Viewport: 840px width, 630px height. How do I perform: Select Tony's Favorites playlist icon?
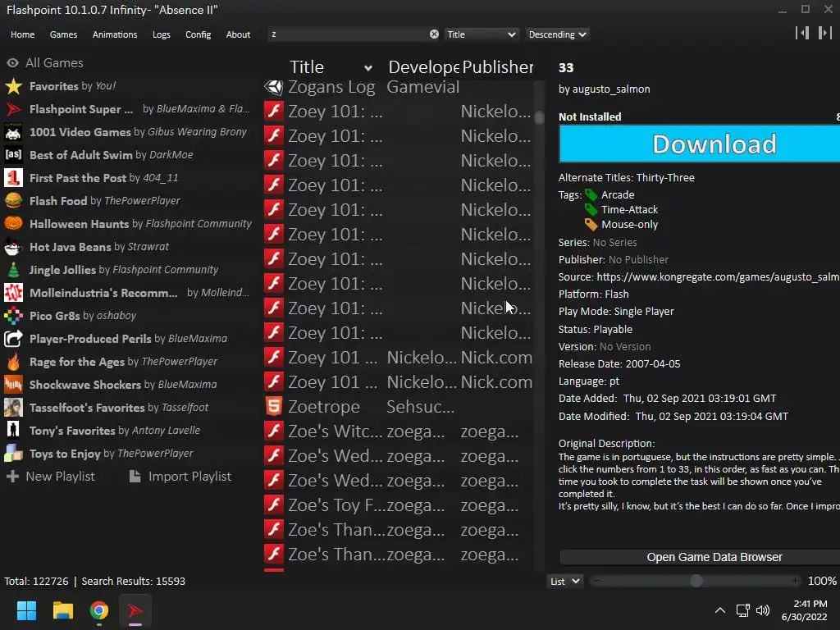click(13, 431)
